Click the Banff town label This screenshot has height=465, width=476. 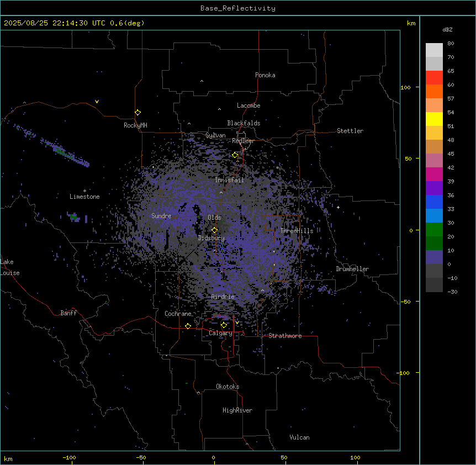68,313
